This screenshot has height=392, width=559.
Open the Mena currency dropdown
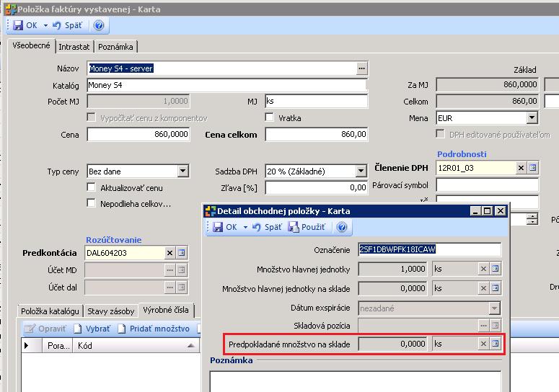pyautogui.click(x=532, y=117)
